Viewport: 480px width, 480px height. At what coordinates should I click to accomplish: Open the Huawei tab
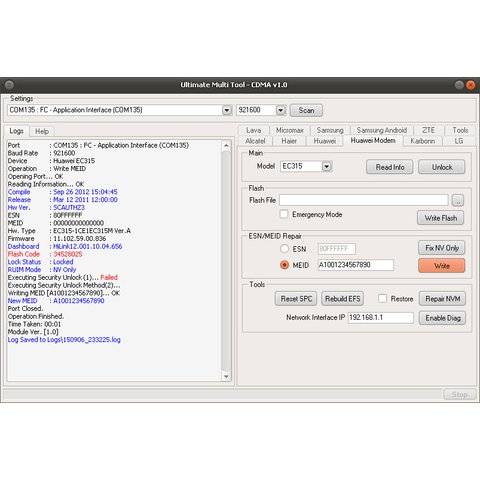click(325, 141)
